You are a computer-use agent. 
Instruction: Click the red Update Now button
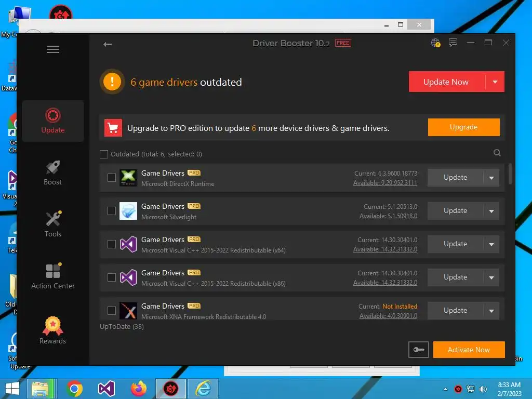tap(447, 82)
